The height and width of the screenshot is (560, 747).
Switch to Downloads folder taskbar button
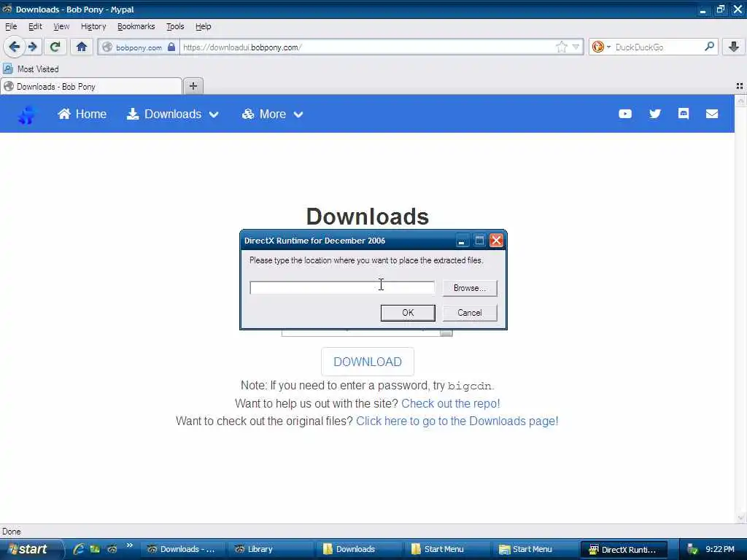click(x=359, y=549)
